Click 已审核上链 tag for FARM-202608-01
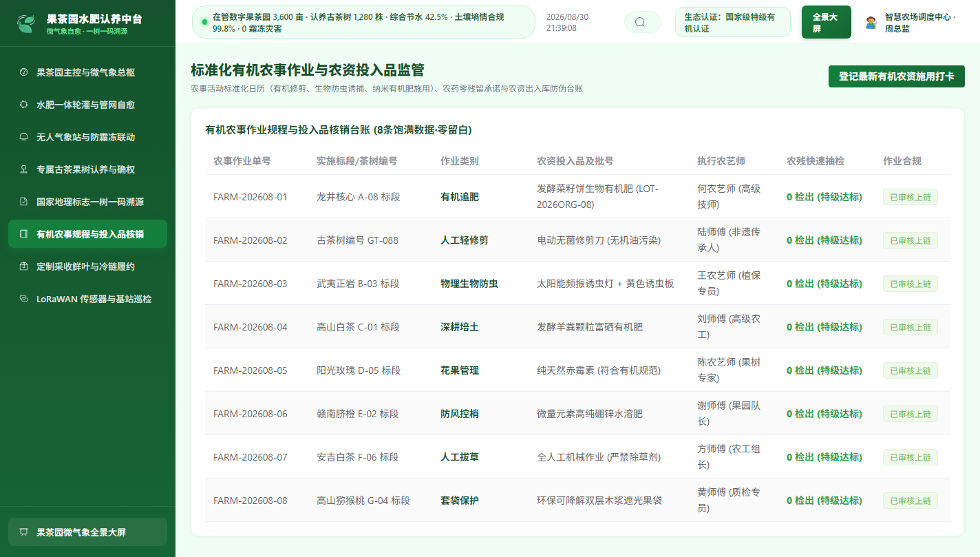The image size is (980, 557). [x=910, y=197]
